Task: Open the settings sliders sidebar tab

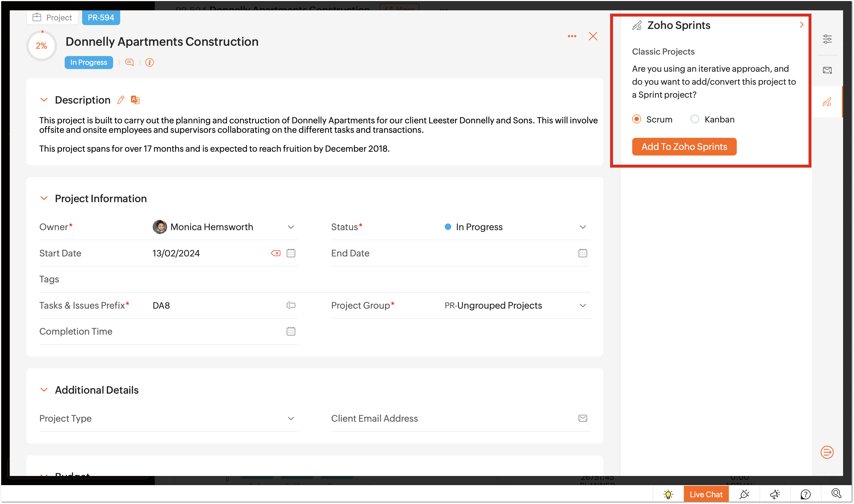Action: point(827,39)
